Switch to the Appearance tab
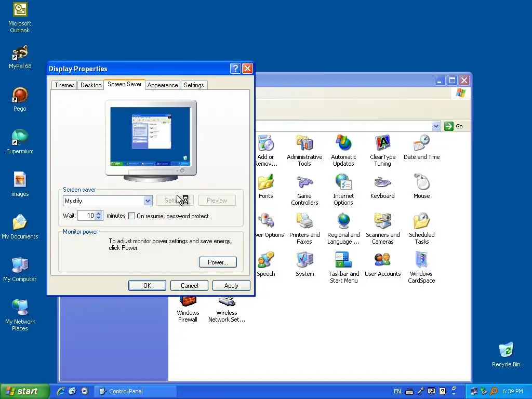Image resolution: width=532 pixels, height=399 pixels. click(163, 85)
